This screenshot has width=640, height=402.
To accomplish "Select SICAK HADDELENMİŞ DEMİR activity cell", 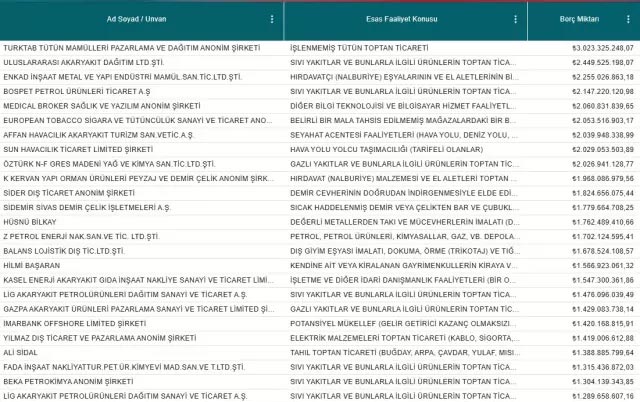I will coord(404,207).
